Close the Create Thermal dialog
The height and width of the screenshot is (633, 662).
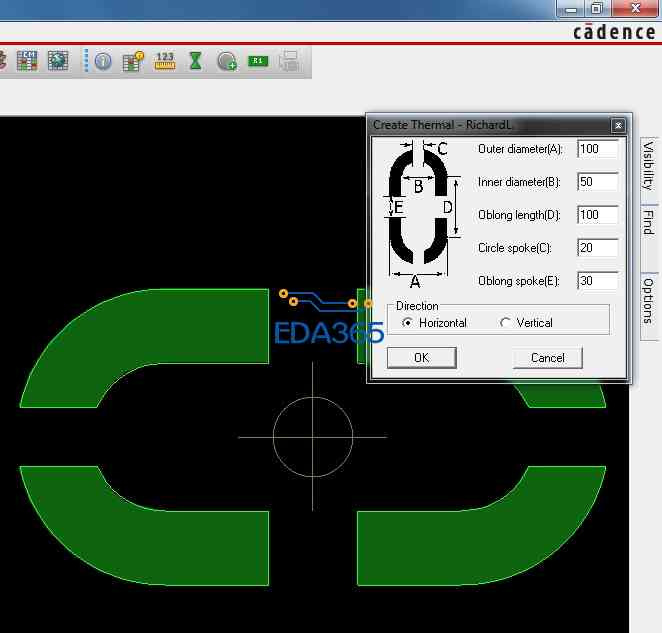(618, 125)
